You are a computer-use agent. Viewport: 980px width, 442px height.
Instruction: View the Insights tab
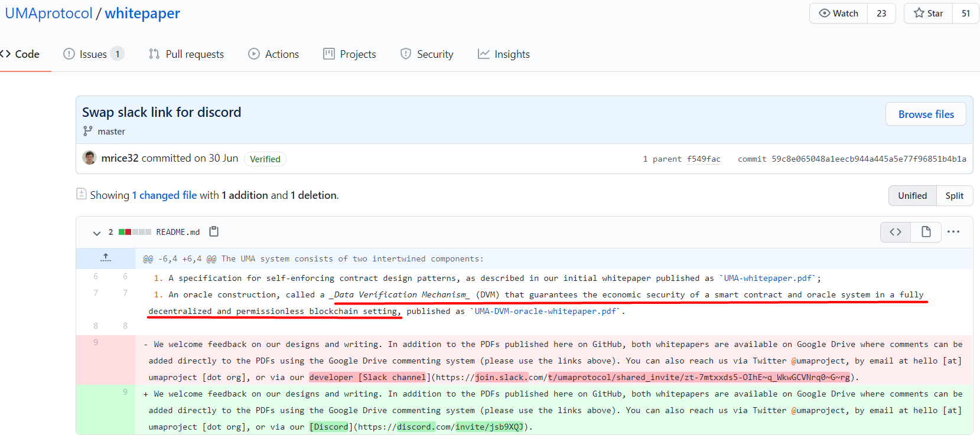(x=504, y=54)
